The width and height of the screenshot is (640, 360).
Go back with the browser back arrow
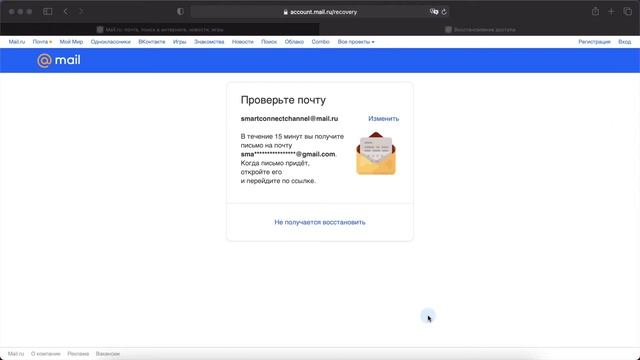click(x=66, y=12)
